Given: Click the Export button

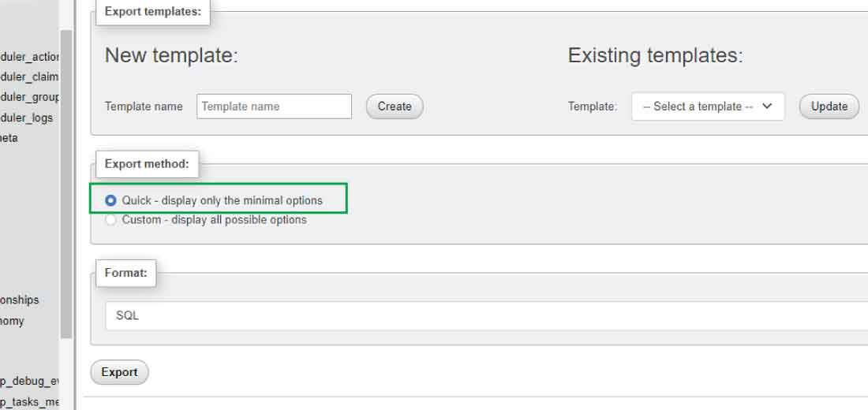Looking at the screenshot, I should [120, 372].
